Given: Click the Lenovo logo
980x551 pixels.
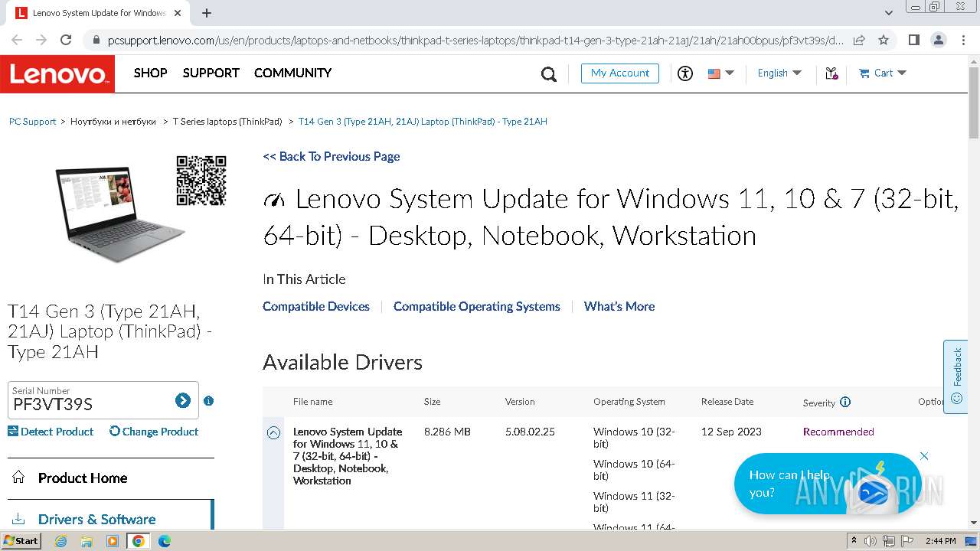Looking at the screenshot, I should (57, 73).
